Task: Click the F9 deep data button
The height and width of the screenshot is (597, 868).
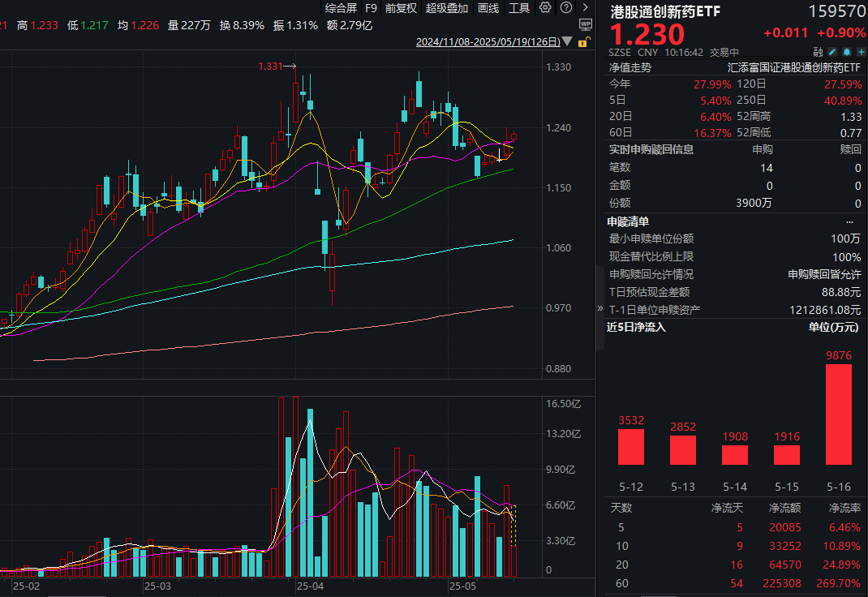Action: (x=371, y=8)
